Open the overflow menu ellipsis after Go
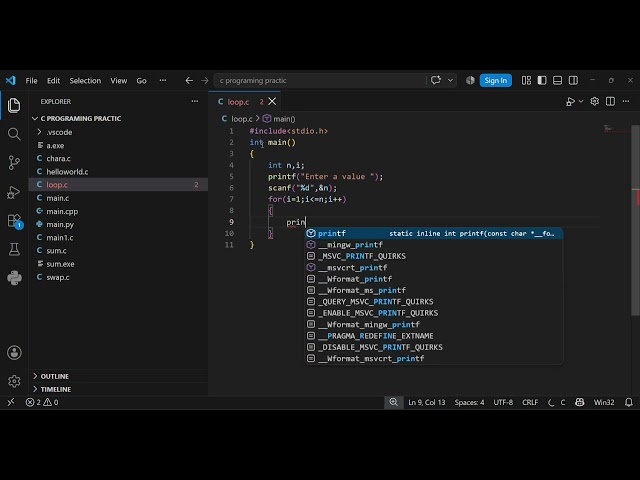The height and width of the screenshot is (480, 640). (163, 81)
